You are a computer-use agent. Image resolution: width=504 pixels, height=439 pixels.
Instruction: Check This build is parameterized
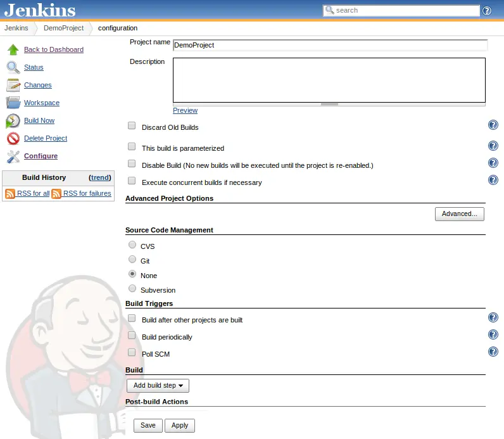click(x=132, y=146)
